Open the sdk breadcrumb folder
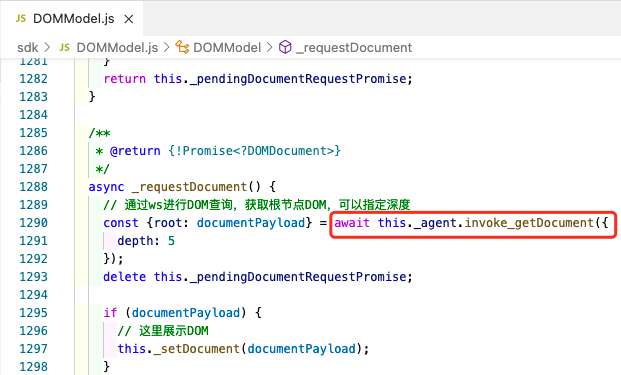 click(x=28, y=48)
